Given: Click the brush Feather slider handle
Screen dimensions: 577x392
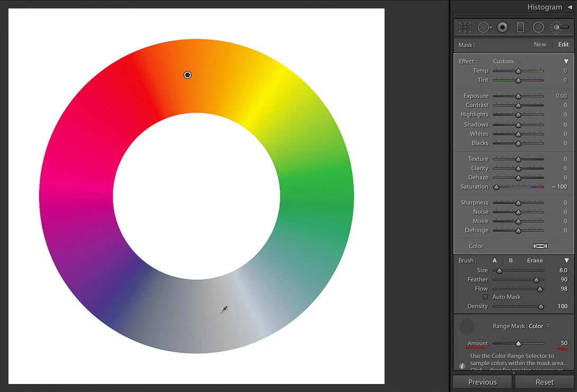Looking at the screenshot, I should (x=536, y=280).
